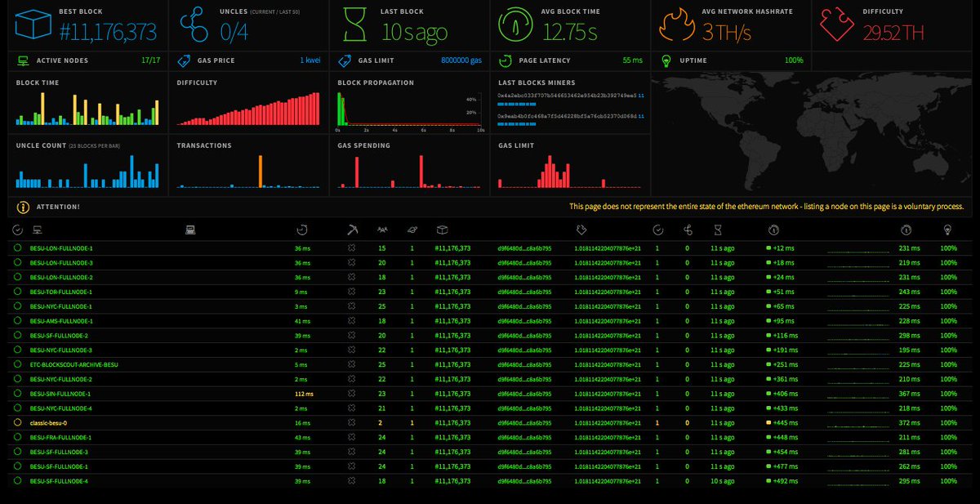
Task: Click node name BESU-SIN-FULLNODE-1
Action: point(61,394)
